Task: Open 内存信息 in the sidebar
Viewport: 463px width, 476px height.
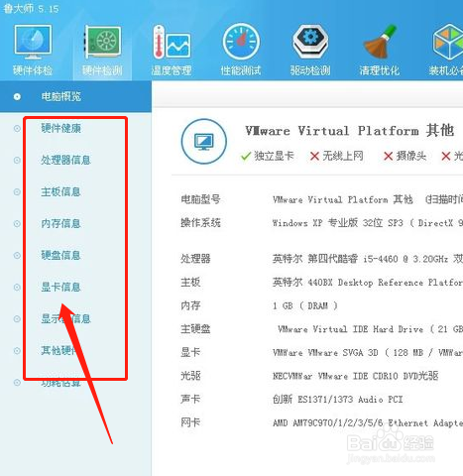Action: point(61,223)
